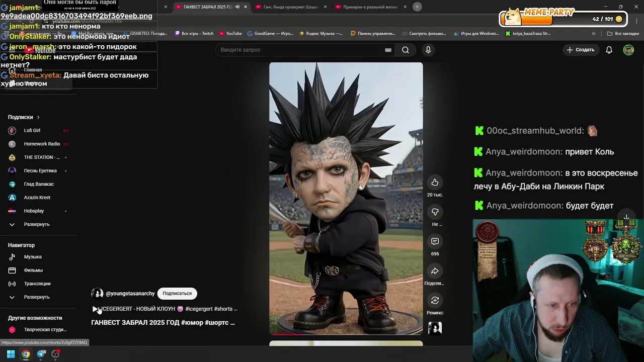Click the playing Shorts video
This screenshot has width=644, height=362.
pos(346,199)
